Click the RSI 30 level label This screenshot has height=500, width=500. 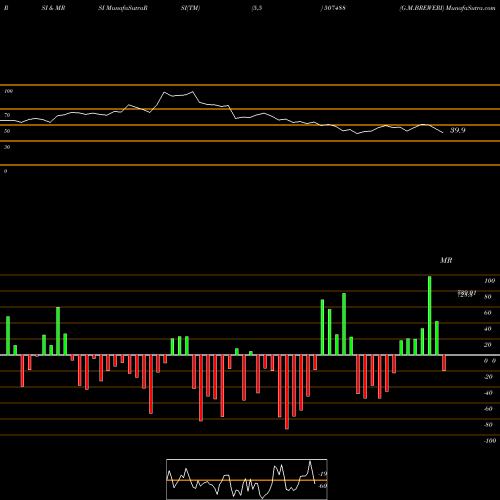pyautogui.click(x=7, y=147)
